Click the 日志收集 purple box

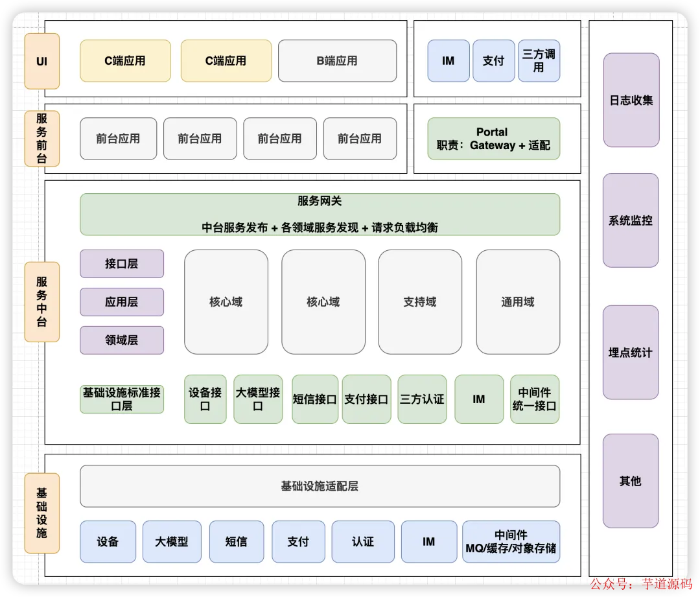pyautogui.click(x=631, y=100)
